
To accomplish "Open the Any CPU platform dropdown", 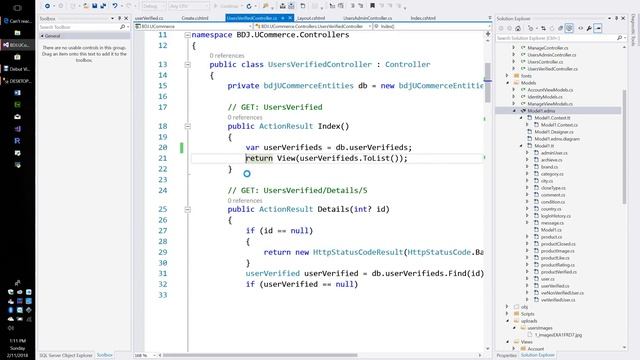I will (189, 6).
